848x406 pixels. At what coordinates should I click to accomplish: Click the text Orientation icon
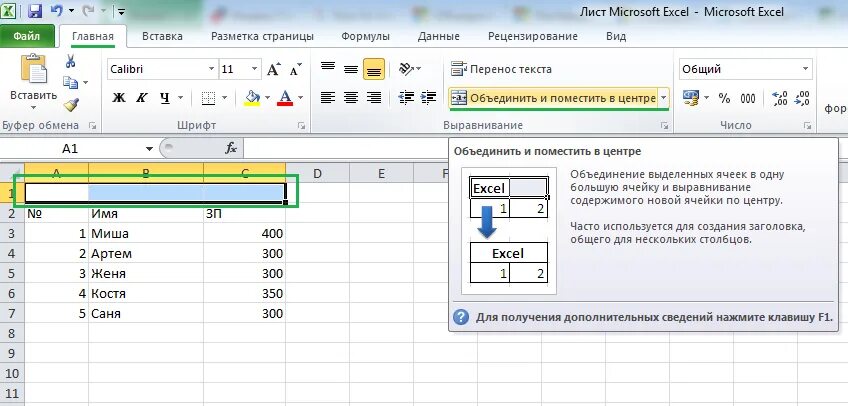coord(409,69)
